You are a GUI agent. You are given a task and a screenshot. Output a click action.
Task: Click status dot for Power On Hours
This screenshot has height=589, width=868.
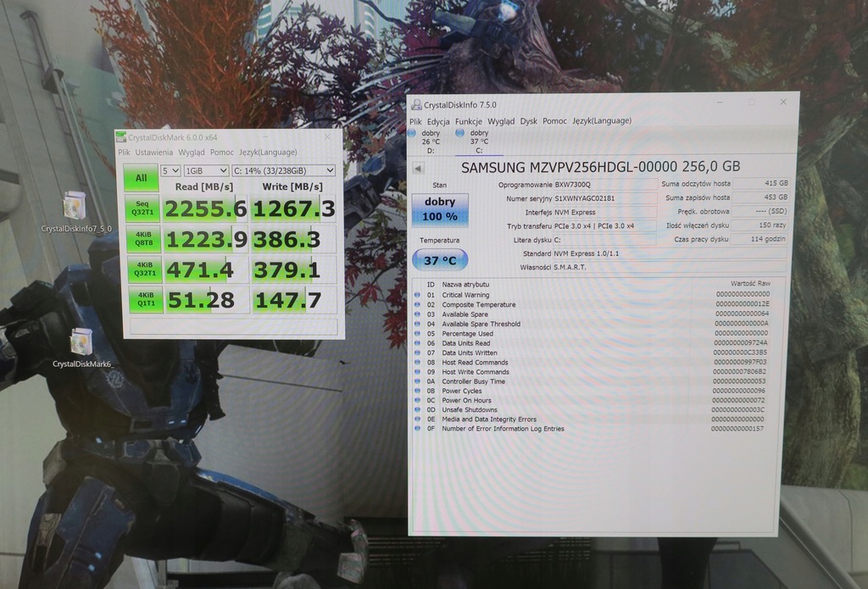point(417,400)
